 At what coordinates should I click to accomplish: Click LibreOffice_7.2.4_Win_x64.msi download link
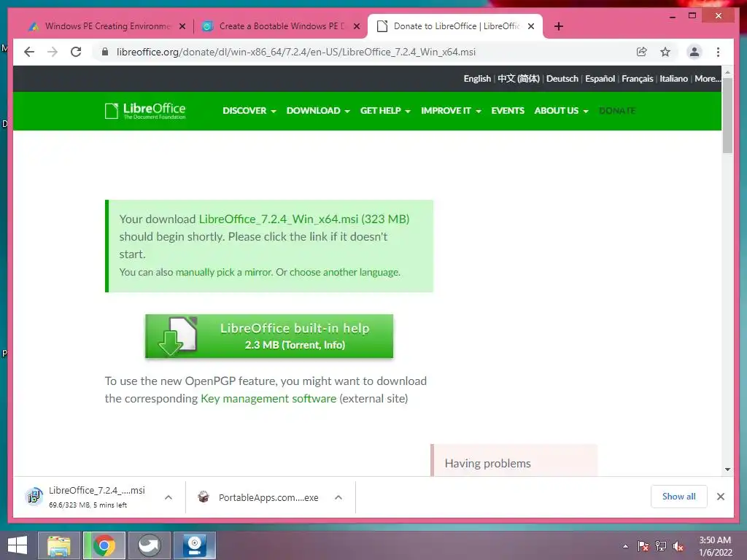tap(304, 219)
